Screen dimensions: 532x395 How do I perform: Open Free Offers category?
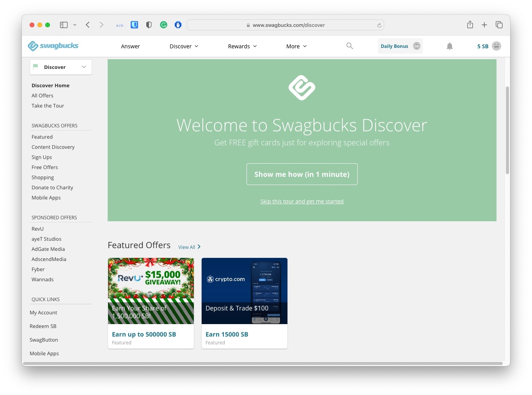pyautogui.click(x=44, y=167)
